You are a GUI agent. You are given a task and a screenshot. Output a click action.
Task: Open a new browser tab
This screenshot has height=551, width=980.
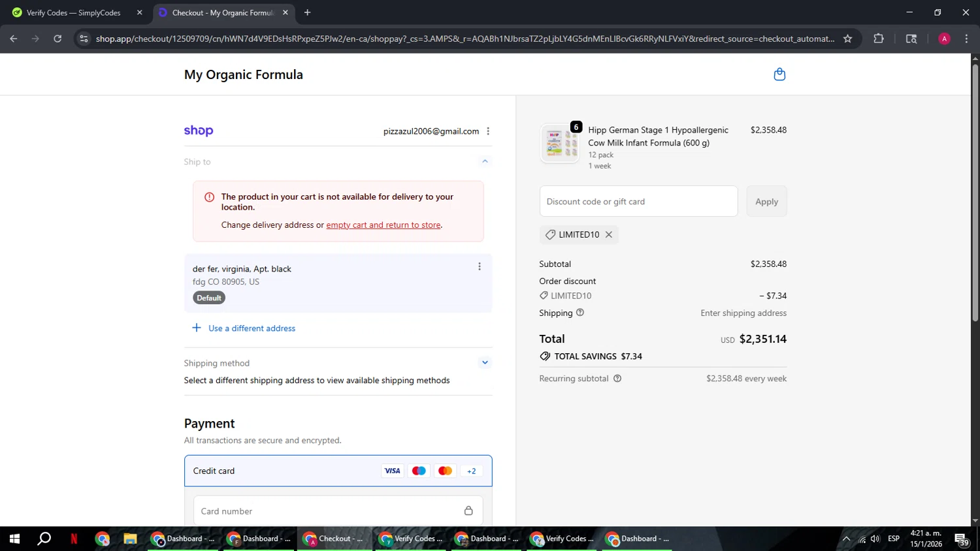(x=307, y=12)
